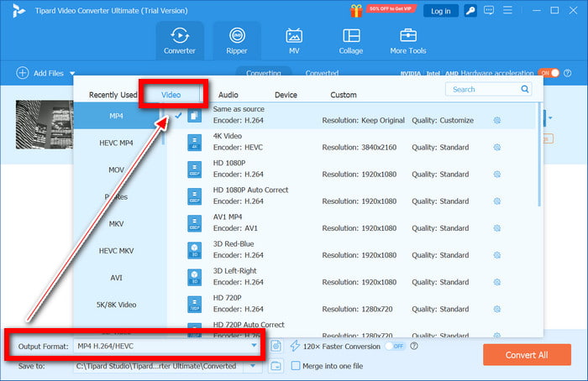This screenshot has width=588, height=381.
Task: Check Merge into one file
Action: pyautogui.click(x=296, y=365)
